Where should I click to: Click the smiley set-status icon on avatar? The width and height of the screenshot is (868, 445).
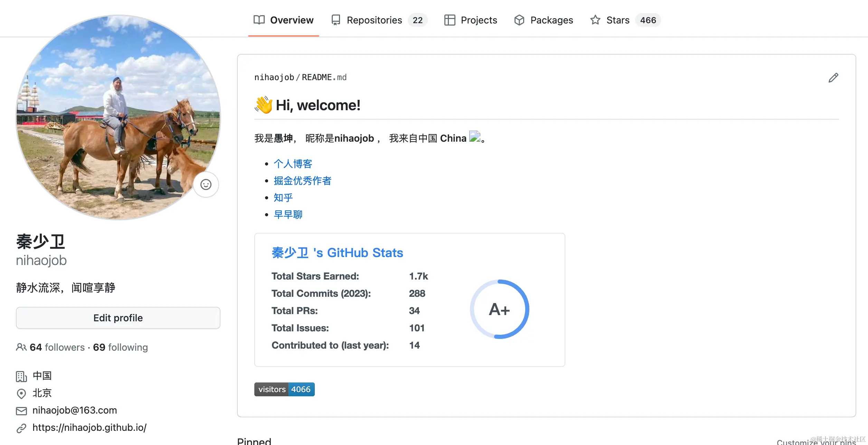tap(206, 184)
